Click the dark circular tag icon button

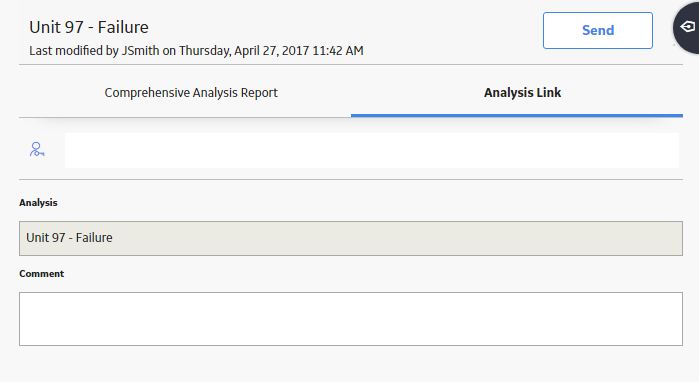[x=687, y=27]
